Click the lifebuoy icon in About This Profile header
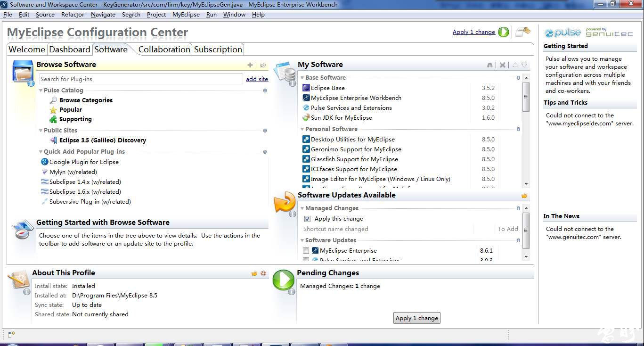 click(263, 273)
